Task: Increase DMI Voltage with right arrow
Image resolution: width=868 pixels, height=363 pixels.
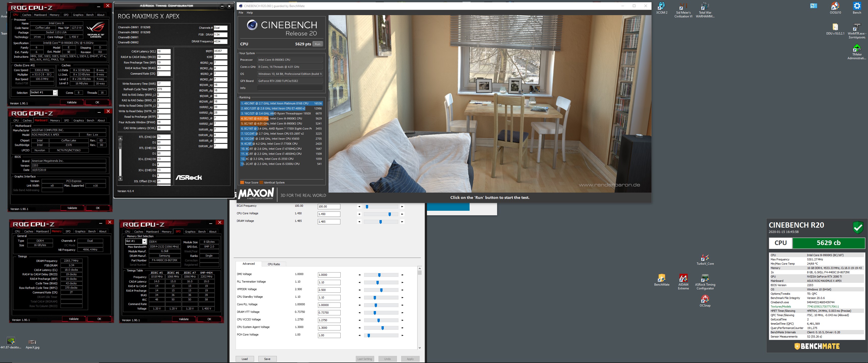Action: coord(402,275)
